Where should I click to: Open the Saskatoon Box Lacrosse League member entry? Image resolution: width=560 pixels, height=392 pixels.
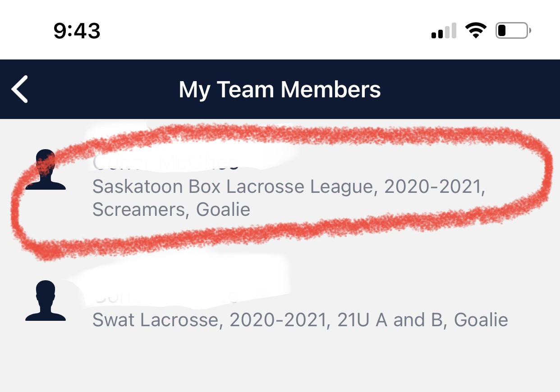point(289,187)
